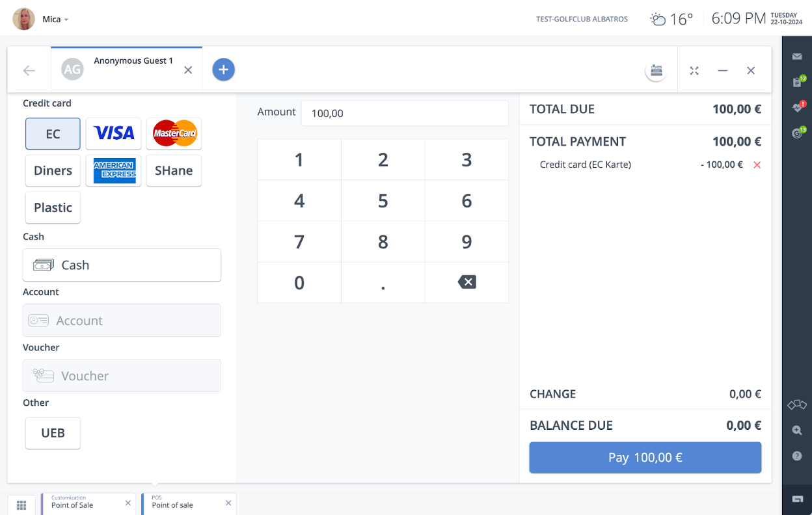Choose Cash payment method
Image resolution: width=812 pixels, height=515 pixels.
pos(122,265)
